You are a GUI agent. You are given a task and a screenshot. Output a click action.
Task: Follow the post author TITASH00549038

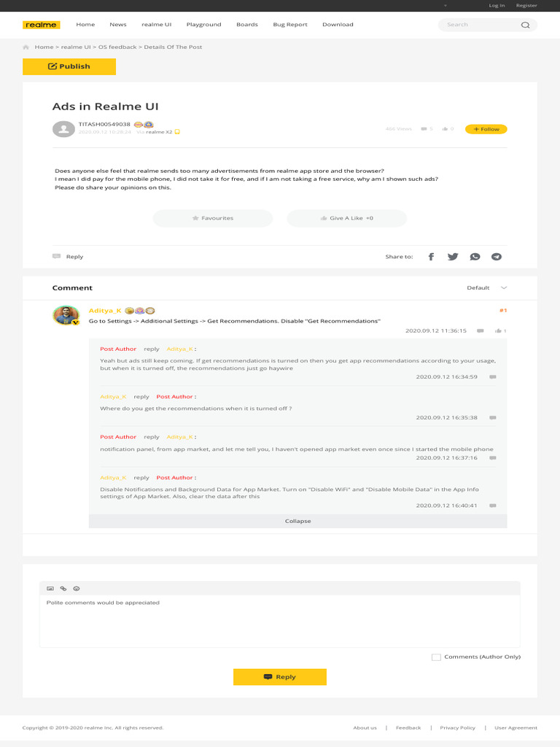tap(486, 129)
